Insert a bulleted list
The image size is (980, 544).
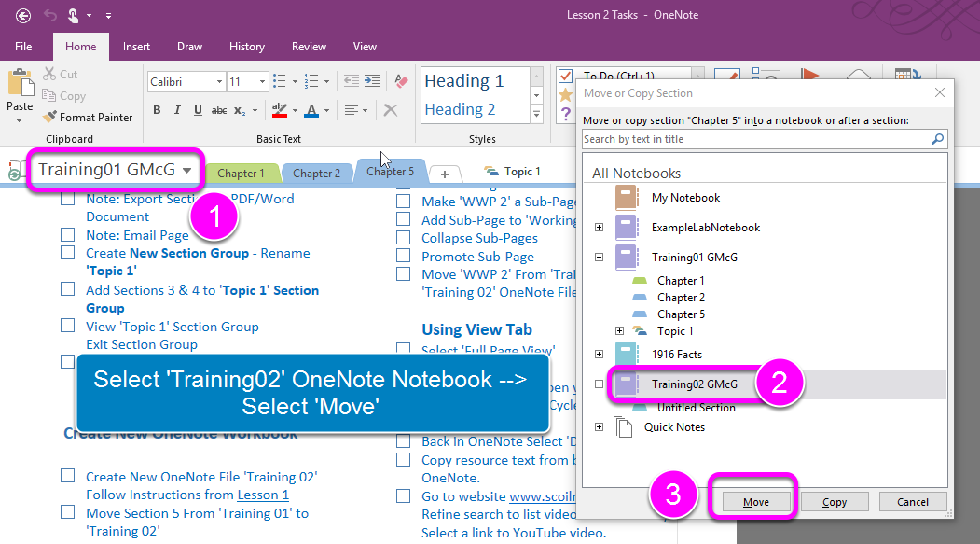(280, 81)
